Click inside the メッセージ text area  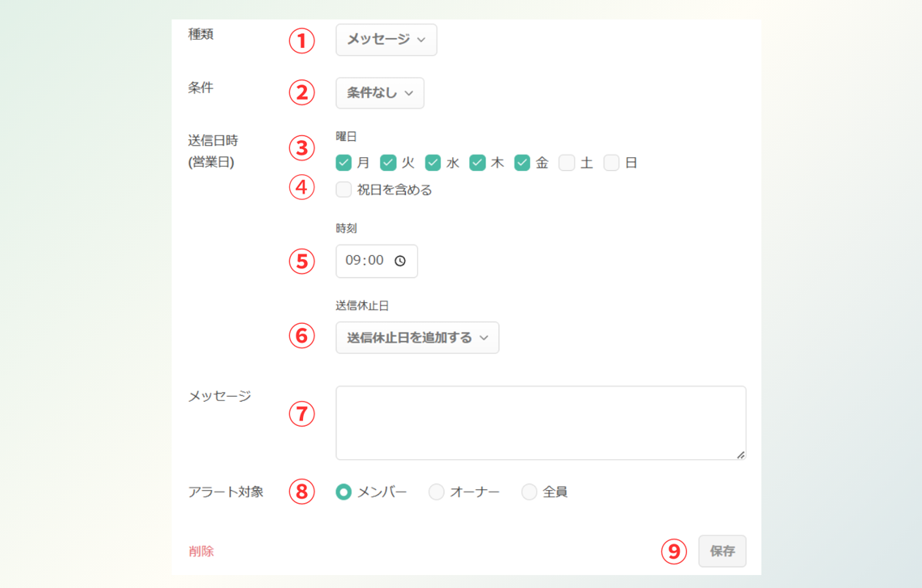[540, 422]
